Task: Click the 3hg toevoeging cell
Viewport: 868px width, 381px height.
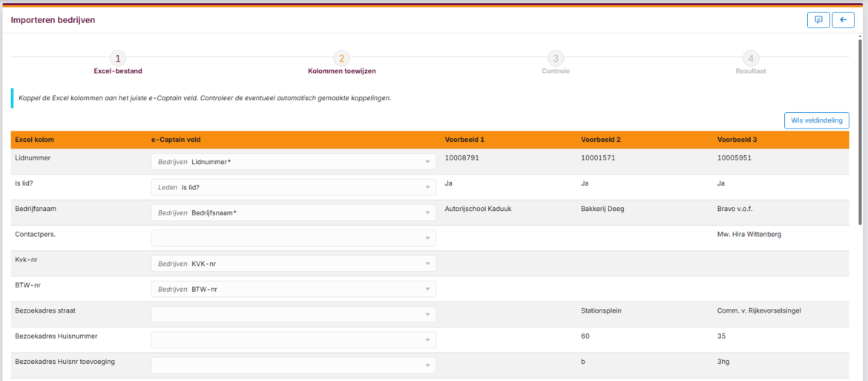Action: coord(723,362)
